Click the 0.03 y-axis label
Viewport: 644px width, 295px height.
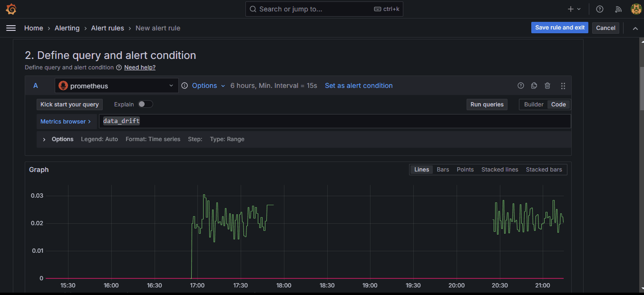coord(37,196)
